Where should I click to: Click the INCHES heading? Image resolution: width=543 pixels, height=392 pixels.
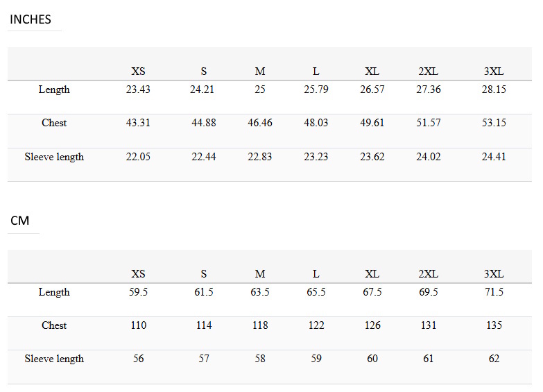pos(31,19)
